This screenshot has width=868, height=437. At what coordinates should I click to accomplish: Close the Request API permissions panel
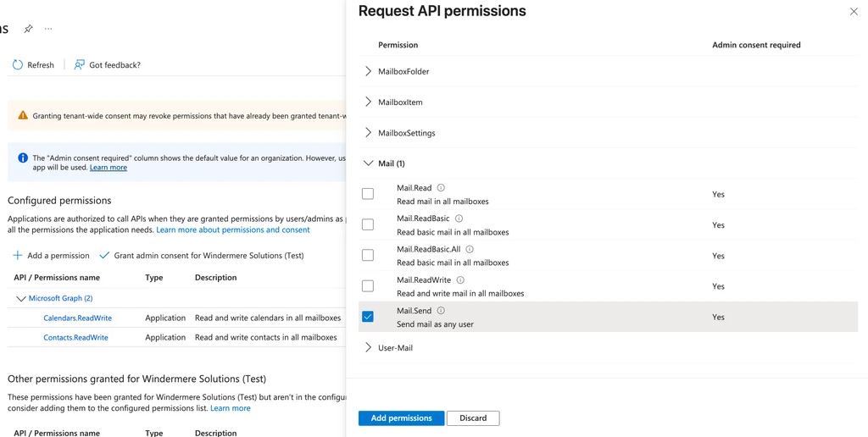pos(854,12)
